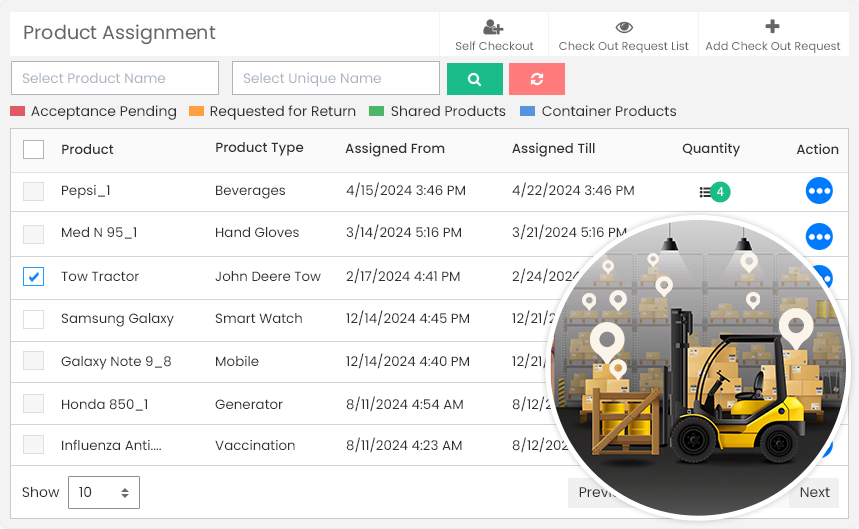
Task: Click the red Acceptance Pending legend swatch
Action: 18,112
